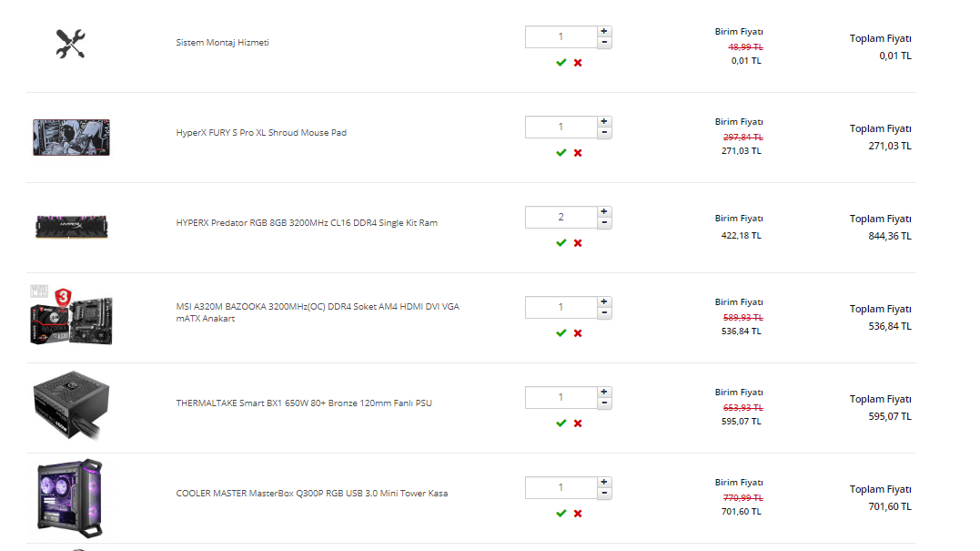Increase quantity of HYPERX Predator RAM
The image size is (980, 551).
[x=604, y=211]
